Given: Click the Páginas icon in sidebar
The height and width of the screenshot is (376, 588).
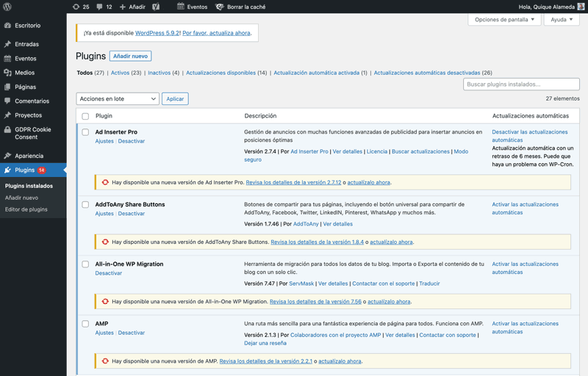Looking at the screenshot, I should point(7,87).
